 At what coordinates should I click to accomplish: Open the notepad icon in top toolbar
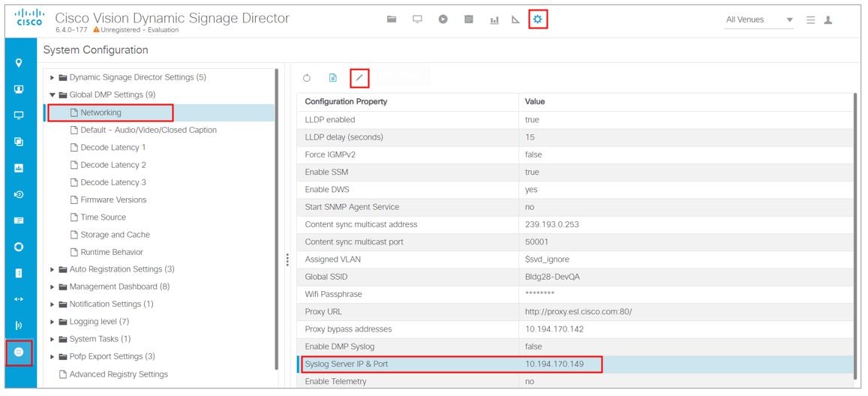coord(469,19)
